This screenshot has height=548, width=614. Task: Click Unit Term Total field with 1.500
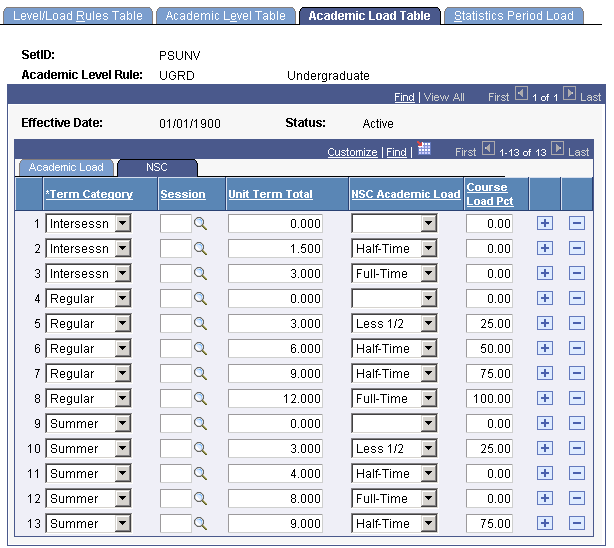[x=275, y=248]
